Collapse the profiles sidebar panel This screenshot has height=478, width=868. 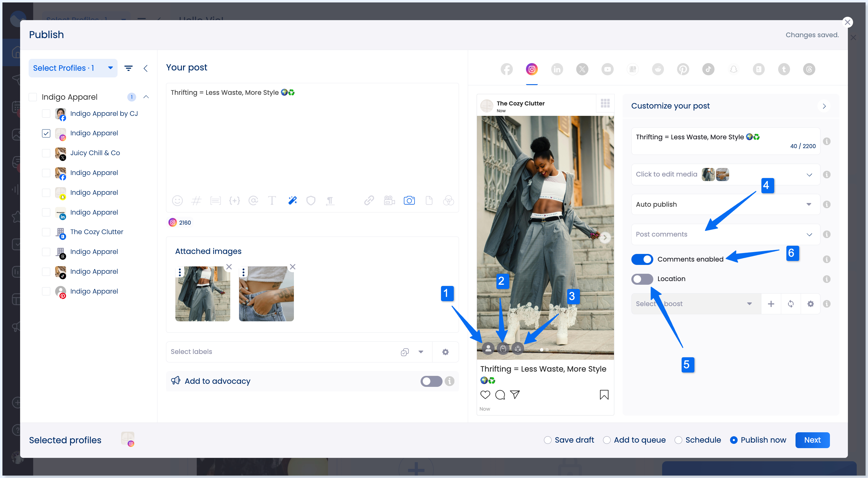(x=146, y=69)
